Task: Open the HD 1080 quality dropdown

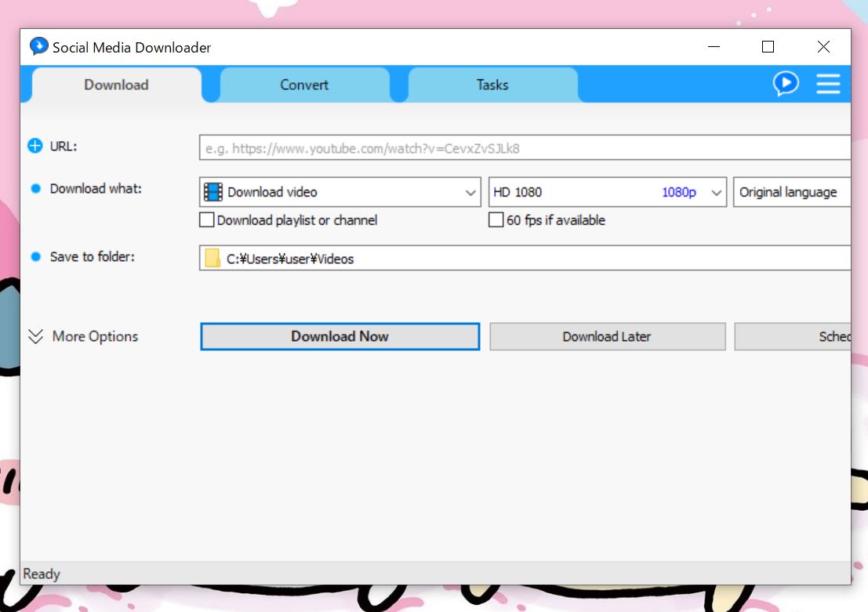Action: tap(607, 192)
